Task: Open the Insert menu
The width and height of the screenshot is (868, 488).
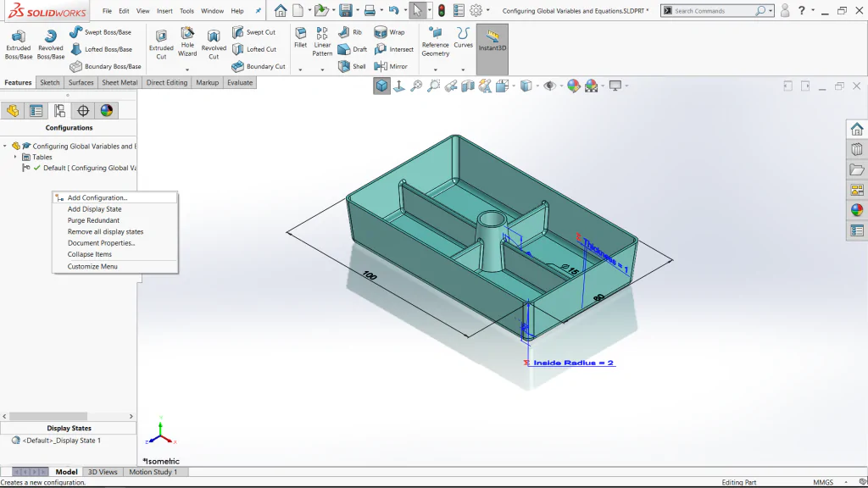Action: (164, 10)
